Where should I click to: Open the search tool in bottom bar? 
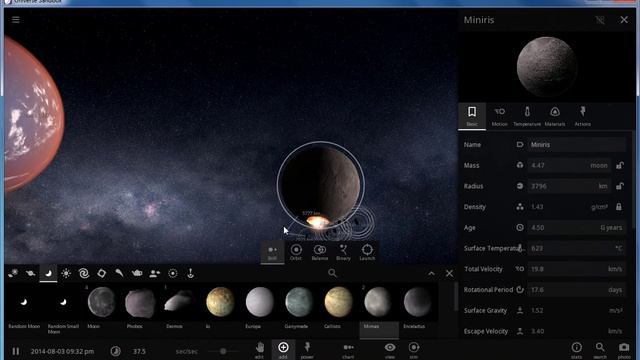tap(600, 350)
